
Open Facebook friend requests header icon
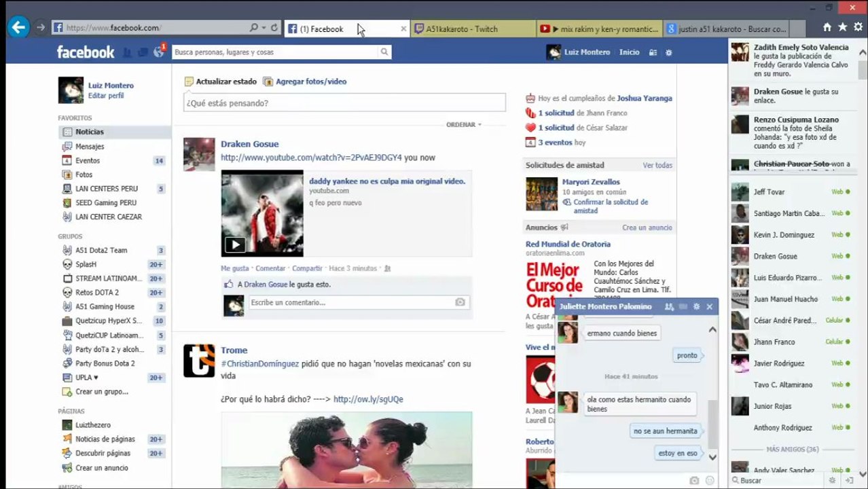(128, 52)
